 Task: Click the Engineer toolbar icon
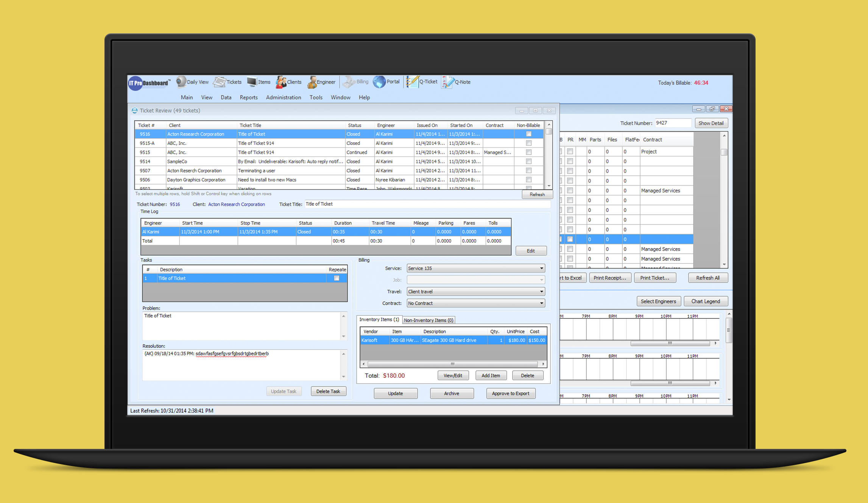(312, 82)
